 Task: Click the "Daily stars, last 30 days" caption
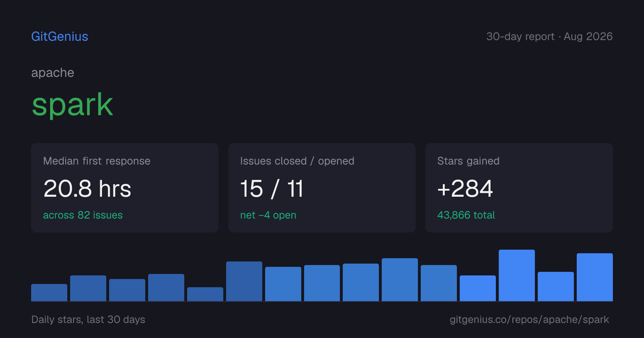coord(88,319)
